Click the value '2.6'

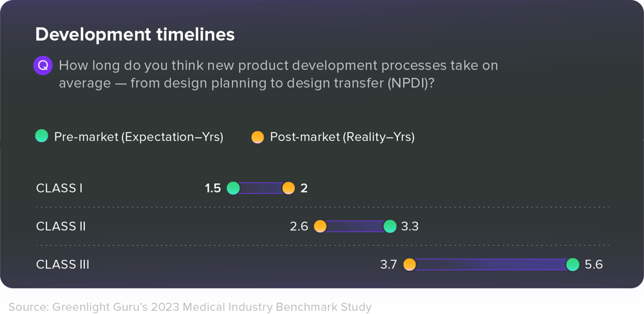point(299,226)
